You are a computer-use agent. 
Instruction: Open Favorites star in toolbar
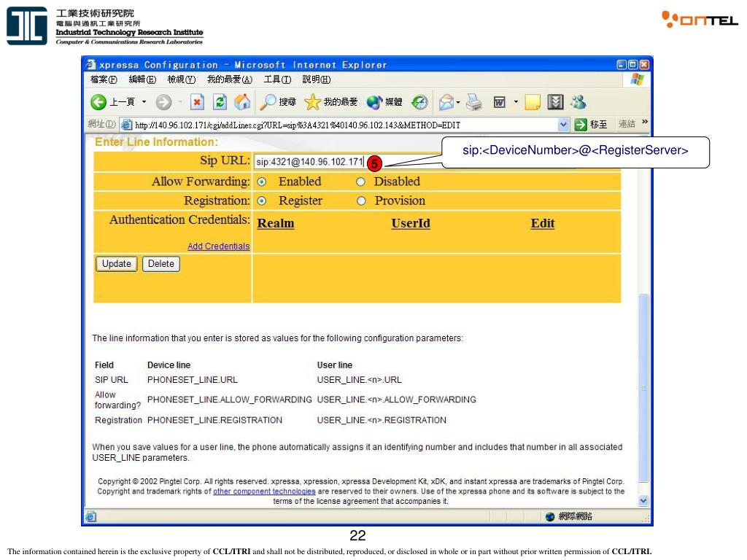pyautogui.click(x=314, y=102)
